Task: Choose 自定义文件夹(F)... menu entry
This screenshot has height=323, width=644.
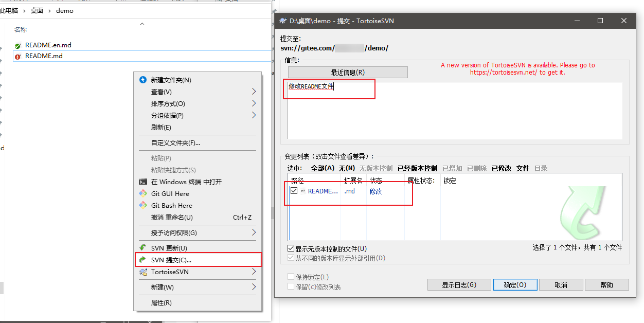Action: pyautogui.click(x=198, y=143)
